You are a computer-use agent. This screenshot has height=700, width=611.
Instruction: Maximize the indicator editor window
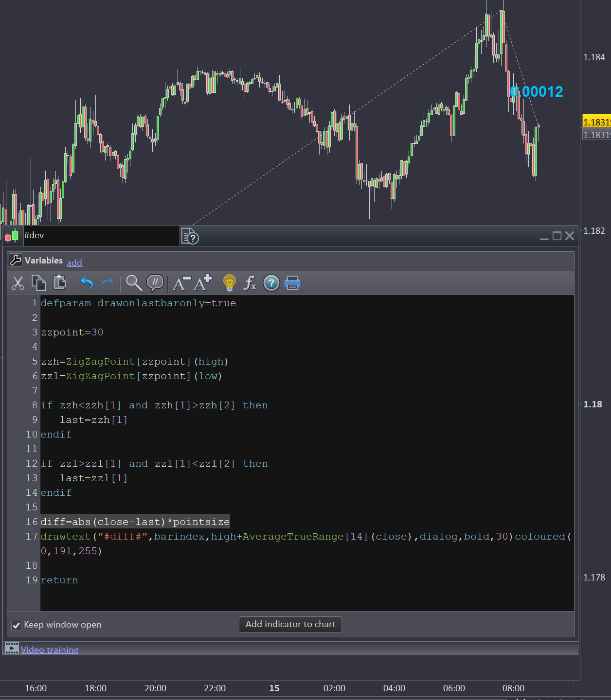557,236
